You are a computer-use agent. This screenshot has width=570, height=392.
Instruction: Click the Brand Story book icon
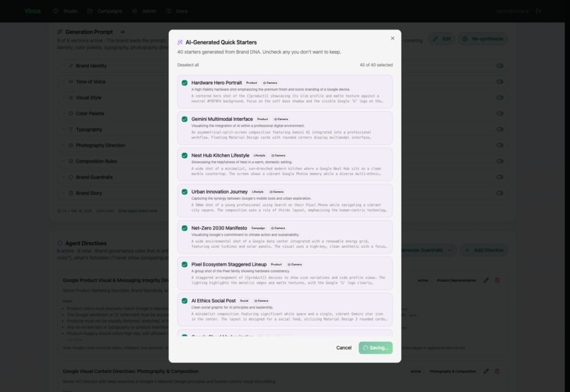[71, 193]
